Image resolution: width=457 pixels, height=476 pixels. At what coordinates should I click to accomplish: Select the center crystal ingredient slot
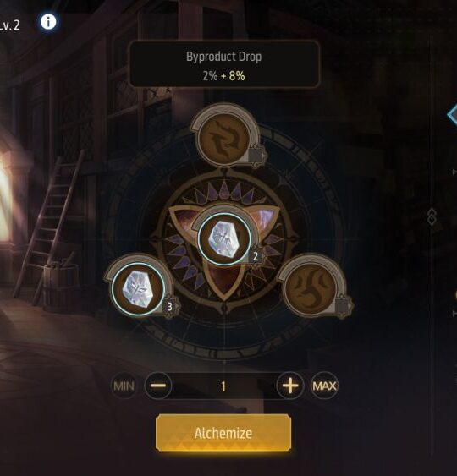point(224,239)
